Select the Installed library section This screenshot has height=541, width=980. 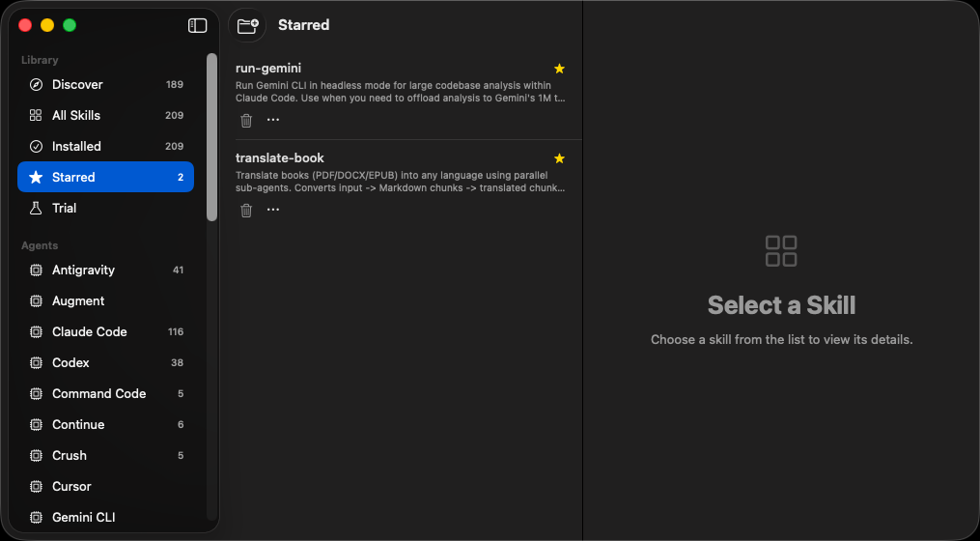pyautogui.click(x=105, y=146)
